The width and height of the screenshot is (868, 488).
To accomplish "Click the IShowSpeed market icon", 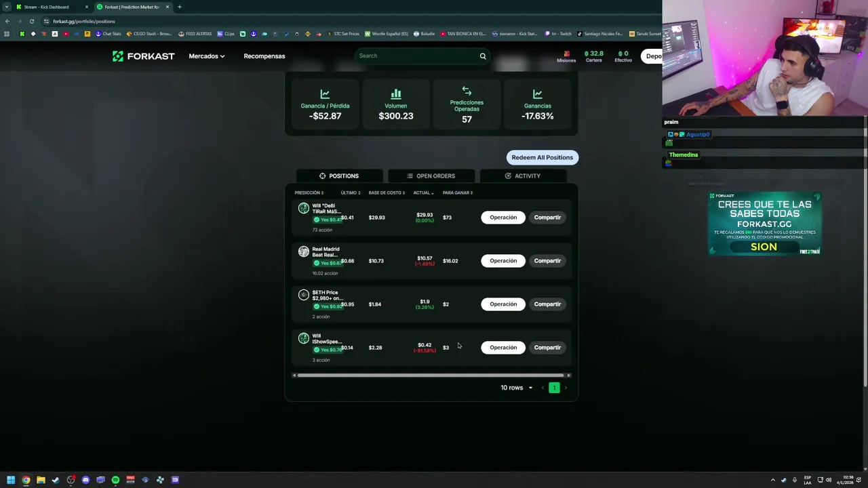I will 304,338.
